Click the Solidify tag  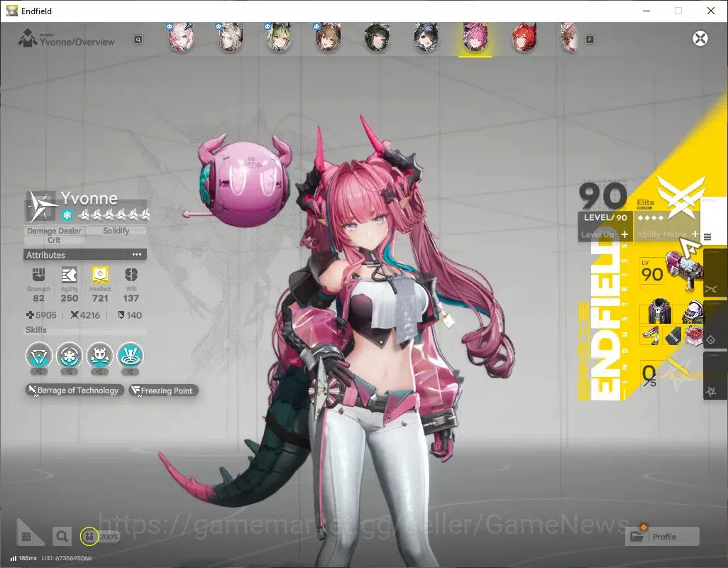coord(116,231)
